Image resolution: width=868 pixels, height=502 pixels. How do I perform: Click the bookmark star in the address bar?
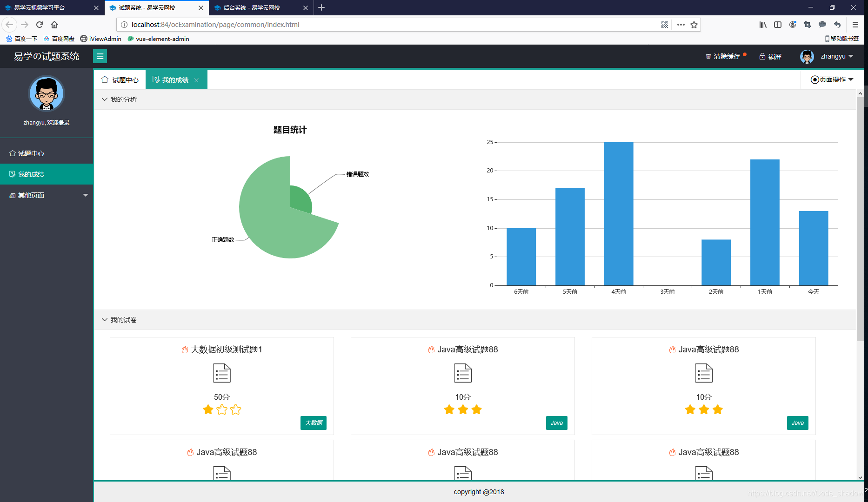coord(694,25)
